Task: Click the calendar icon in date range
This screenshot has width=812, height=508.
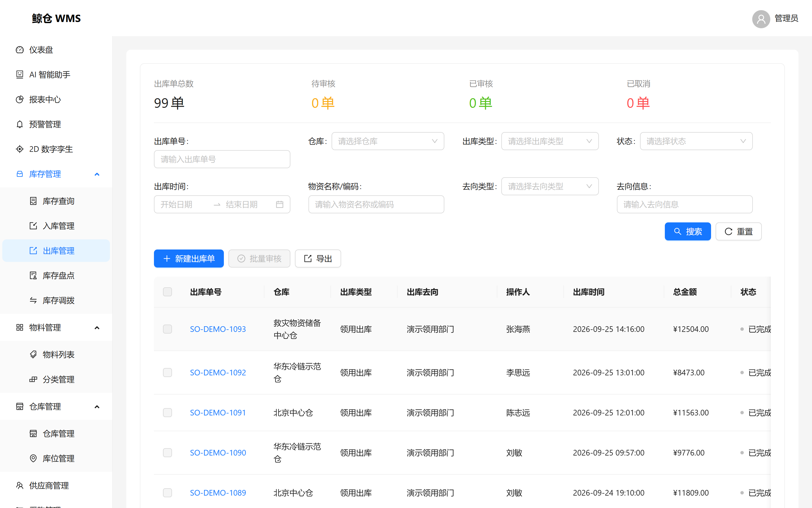Action: point(279,204)
